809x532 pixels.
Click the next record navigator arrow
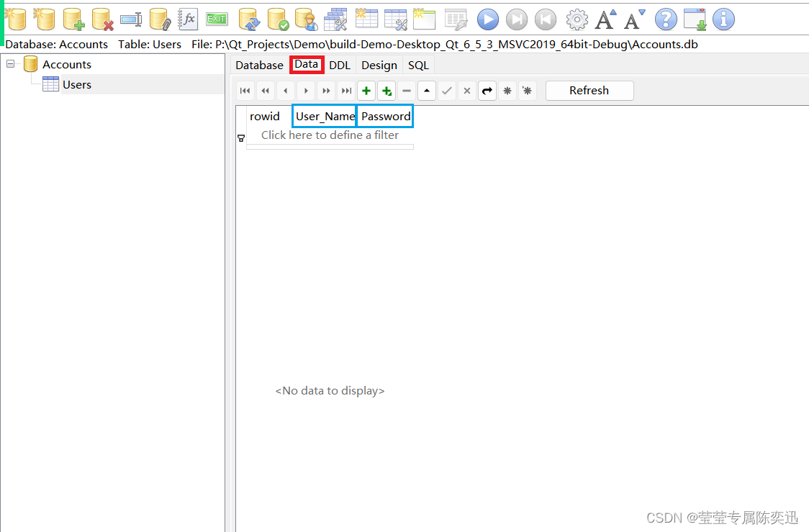point(306,91)
